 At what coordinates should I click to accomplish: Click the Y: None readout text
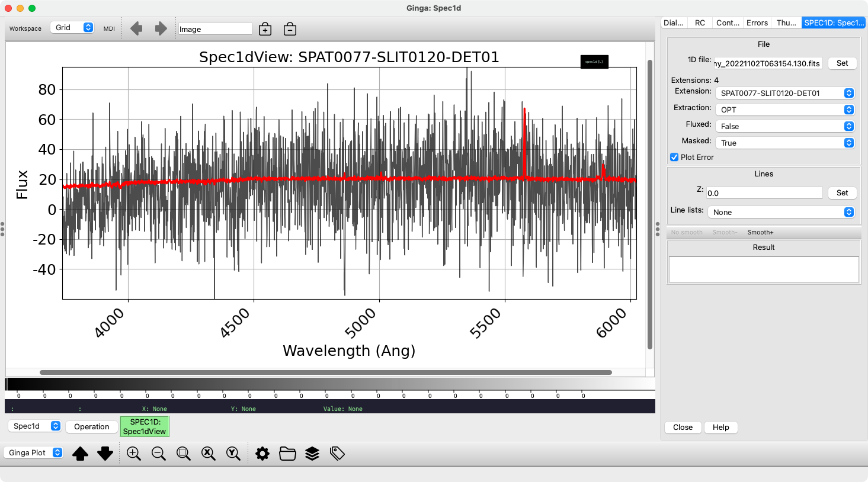(x=244, y=409)
